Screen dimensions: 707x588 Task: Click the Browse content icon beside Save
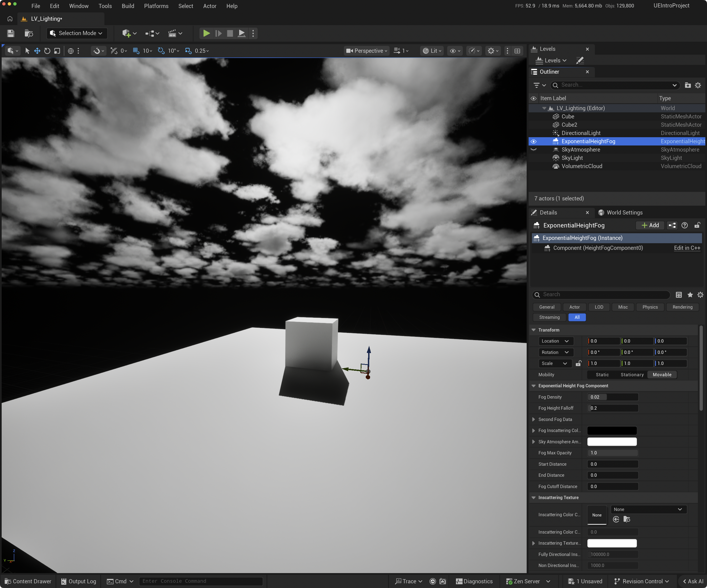(x=29, y=33)
